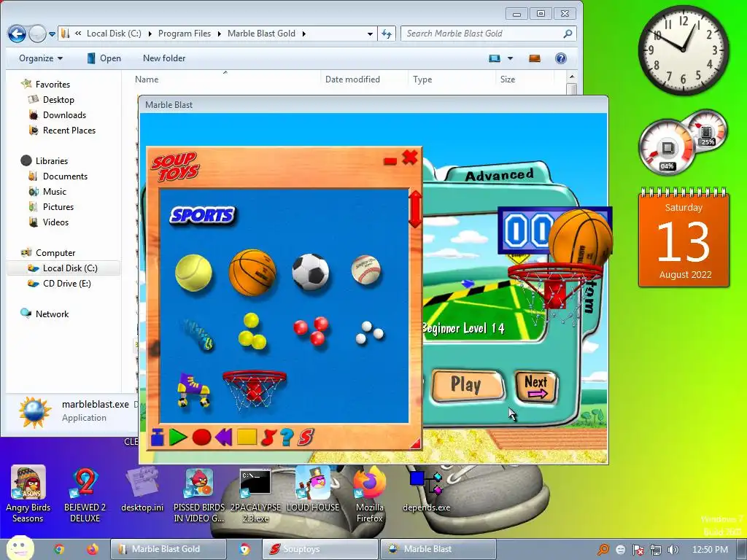Screen dimensions: 747x560
Task: Open Downloads in the navigation pane
Action: pyautogui.click(x=64, y=114)
